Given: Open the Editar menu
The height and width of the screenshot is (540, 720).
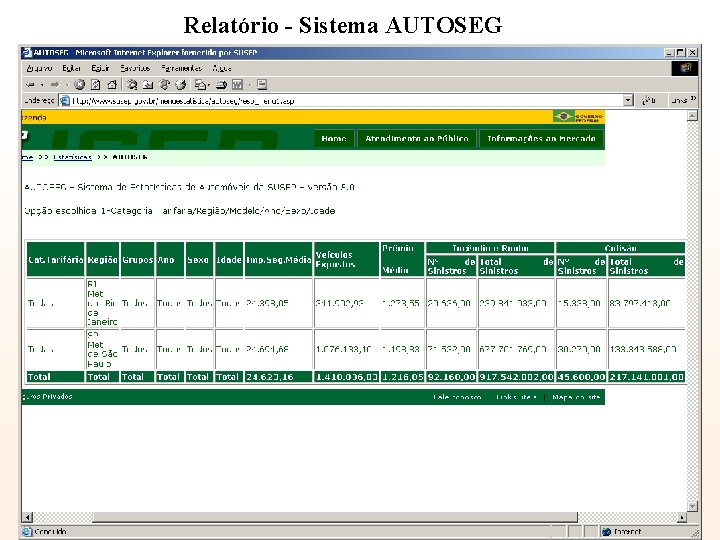Looking at the screenshot, I should tap(72, 68).
